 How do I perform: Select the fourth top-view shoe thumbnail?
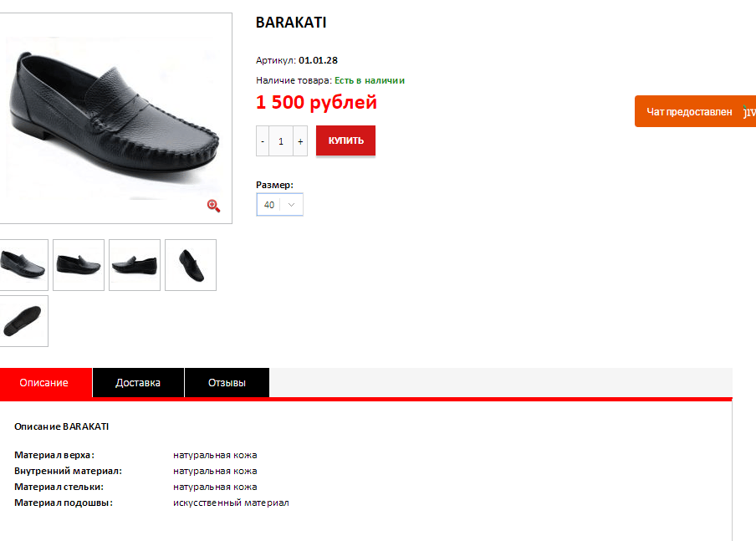click(191, 265)
